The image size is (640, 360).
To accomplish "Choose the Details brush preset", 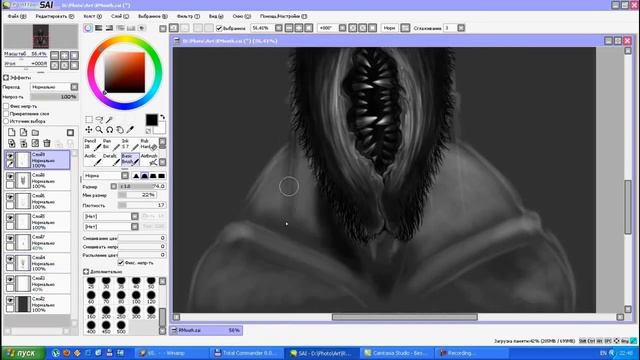I will (x=111, y=159).
